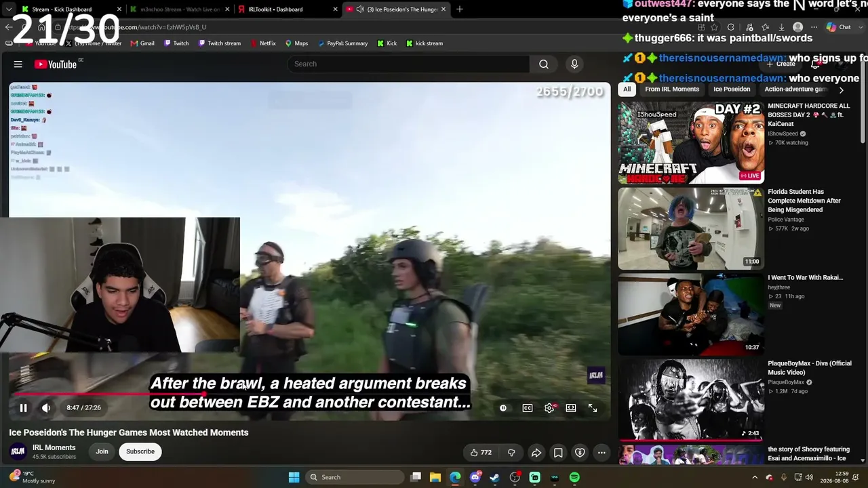Viewport: 868px width, 488px height.
Task: Show more filter chips right arrow
Action: pyautogui.click(x=842, y=89)
